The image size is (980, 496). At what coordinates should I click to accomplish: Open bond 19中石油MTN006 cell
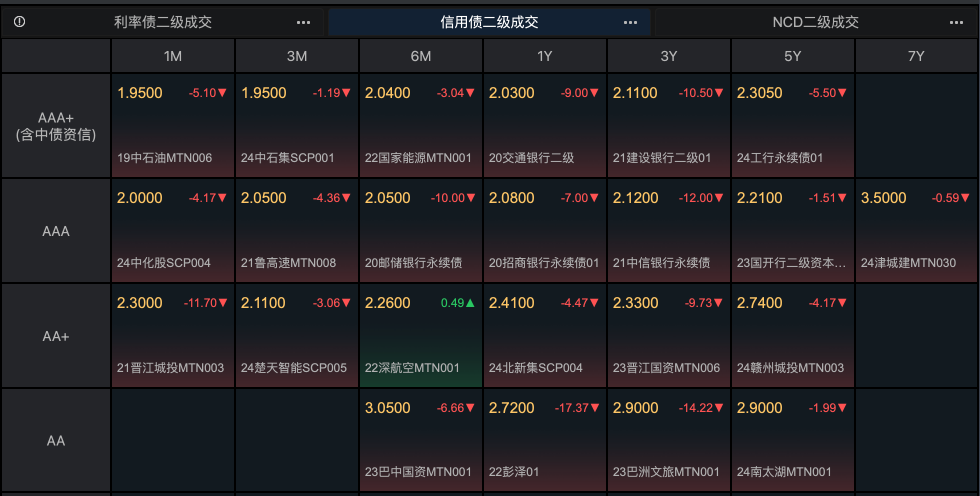tap(172, 126)
